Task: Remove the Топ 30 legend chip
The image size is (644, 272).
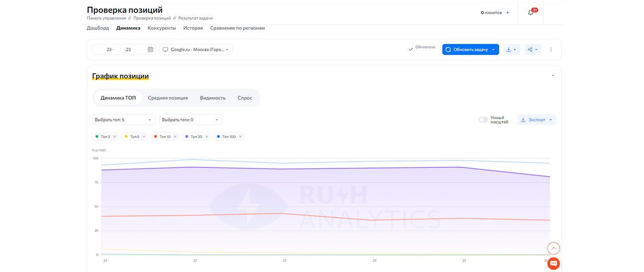Action: pyautogui.click(x=207, y=136)
